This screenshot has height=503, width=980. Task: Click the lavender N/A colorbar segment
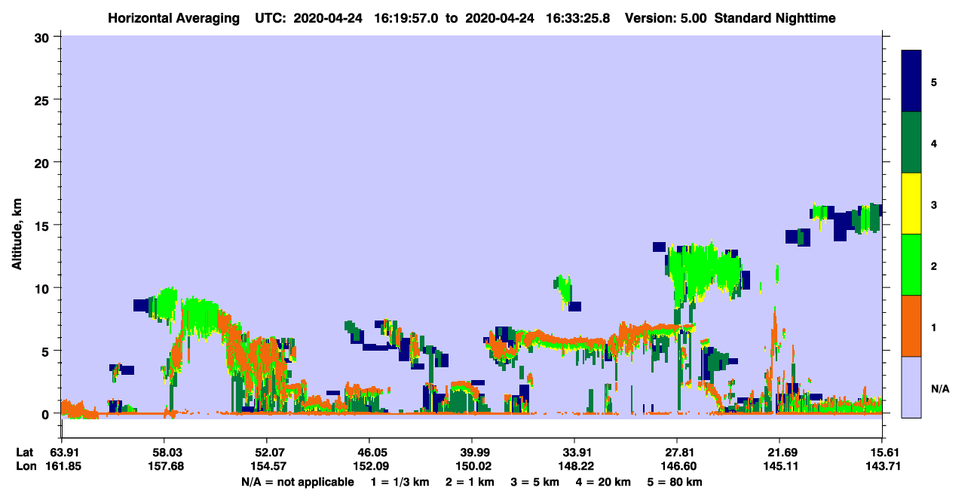(911, 387)
